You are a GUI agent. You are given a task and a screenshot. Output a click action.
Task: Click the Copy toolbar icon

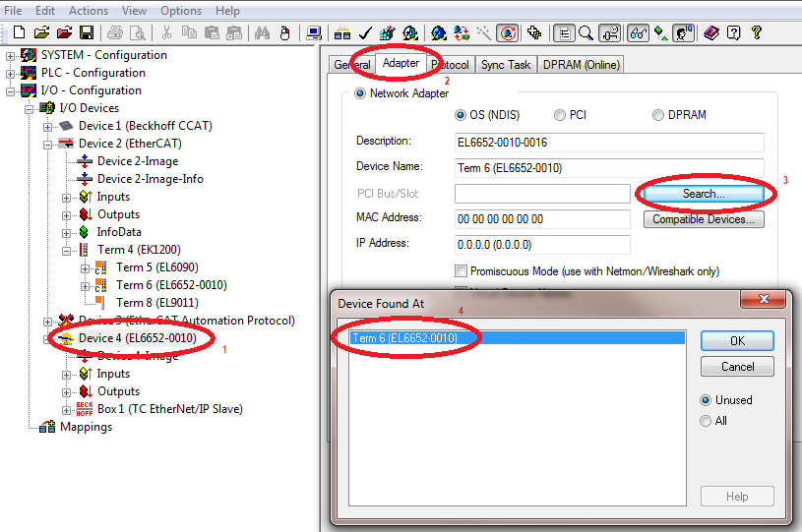coord(189,32)
